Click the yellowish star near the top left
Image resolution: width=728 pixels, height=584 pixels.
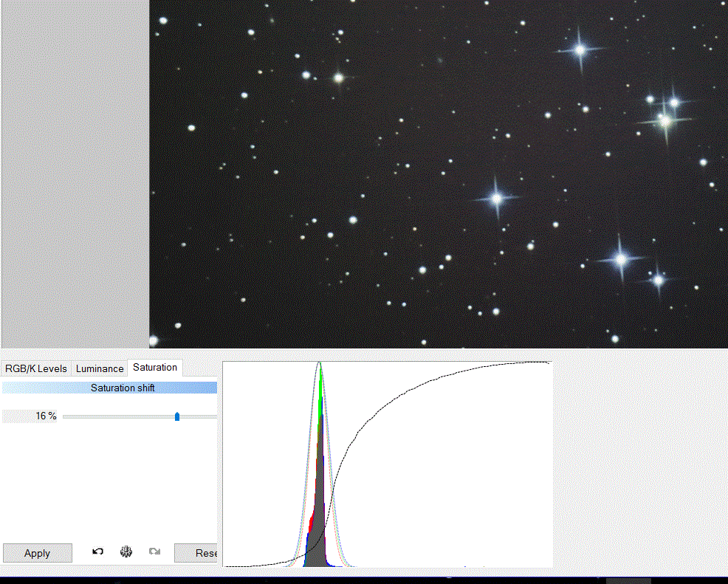pos(339,78)
